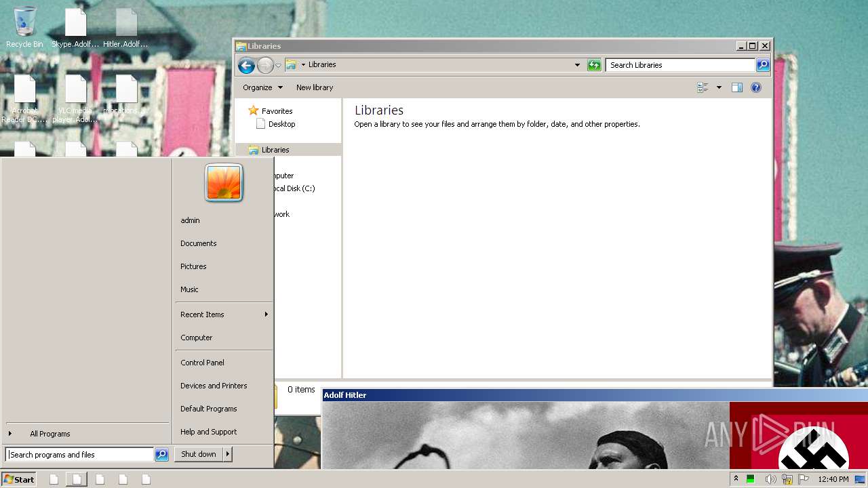Click the Change your view icon

(x=703, y=87)
